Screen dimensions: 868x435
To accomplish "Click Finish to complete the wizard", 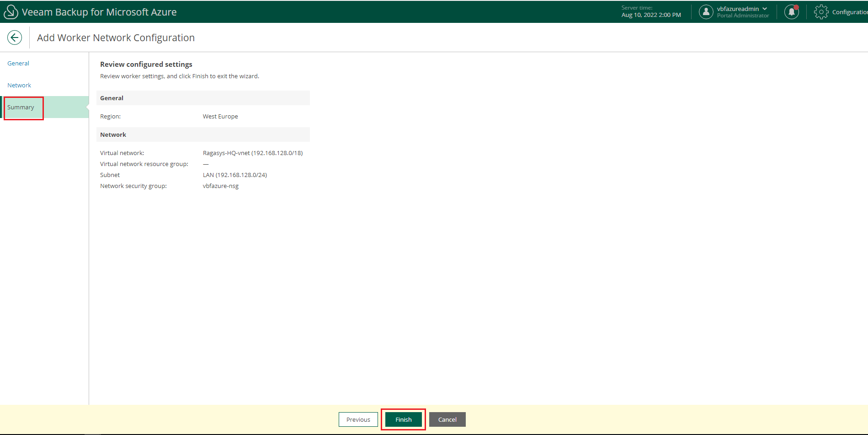I will click(404, 419).
